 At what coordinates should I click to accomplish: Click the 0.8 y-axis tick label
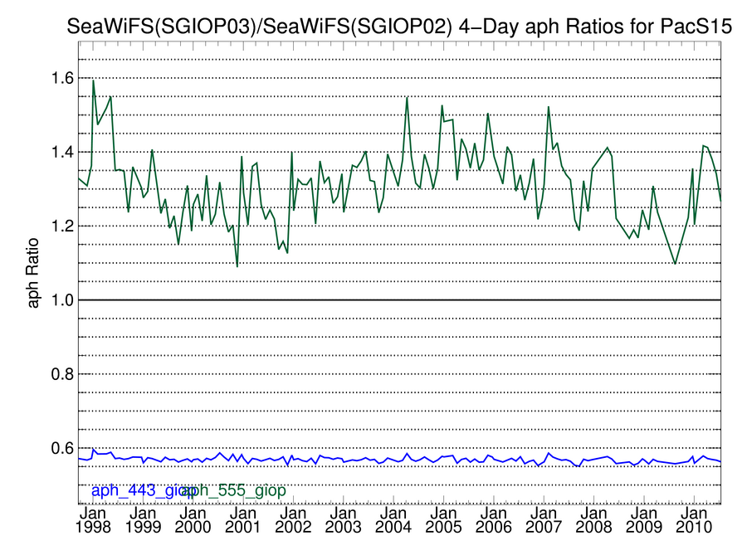[62, 374]
